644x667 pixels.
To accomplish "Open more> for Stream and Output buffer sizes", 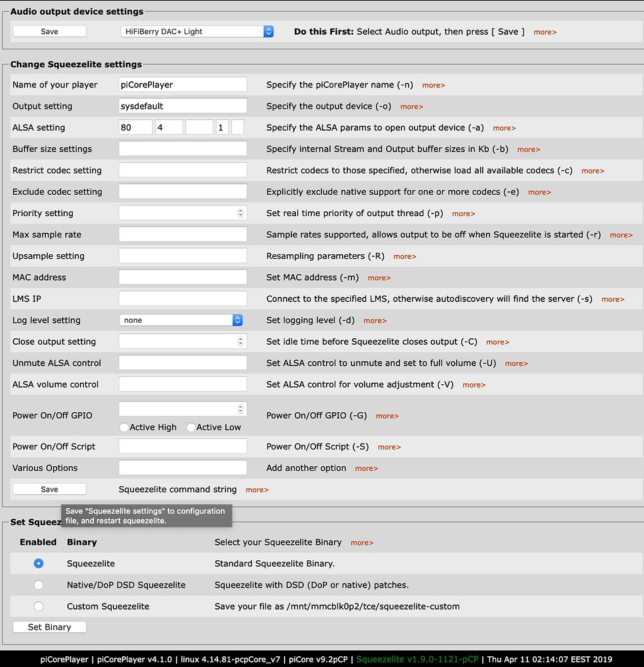I will tap(529, 149).
